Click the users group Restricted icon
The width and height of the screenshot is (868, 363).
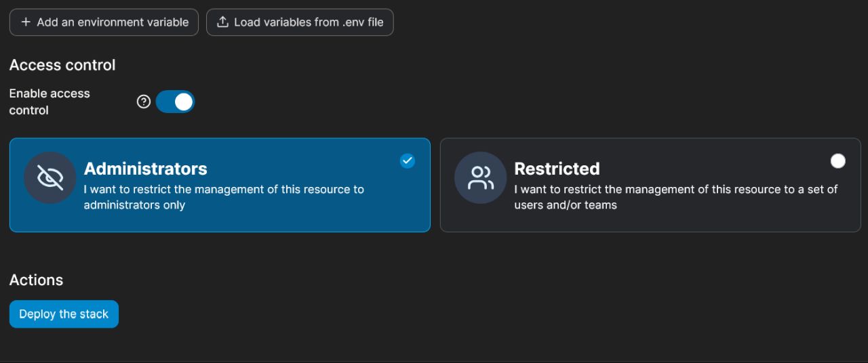(480, 177)
